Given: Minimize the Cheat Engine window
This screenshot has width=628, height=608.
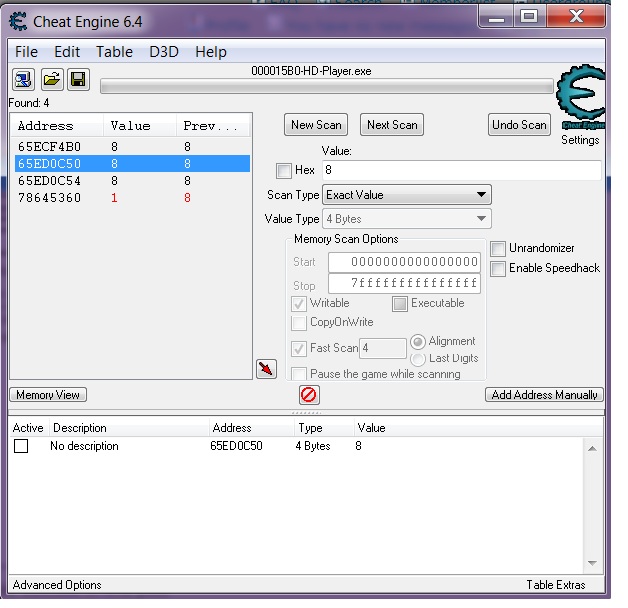Looking at the screenshot, I should [x=496, y=17].
